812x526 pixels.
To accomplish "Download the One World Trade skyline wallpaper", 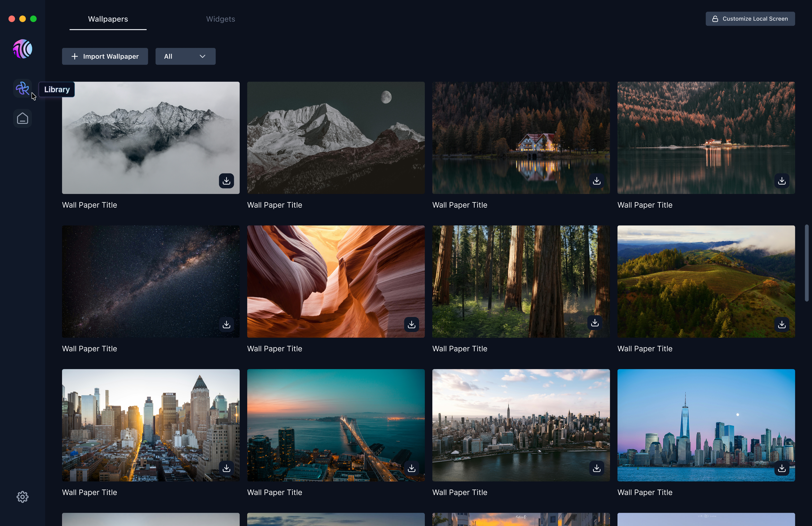I will (x=782, y=468).
